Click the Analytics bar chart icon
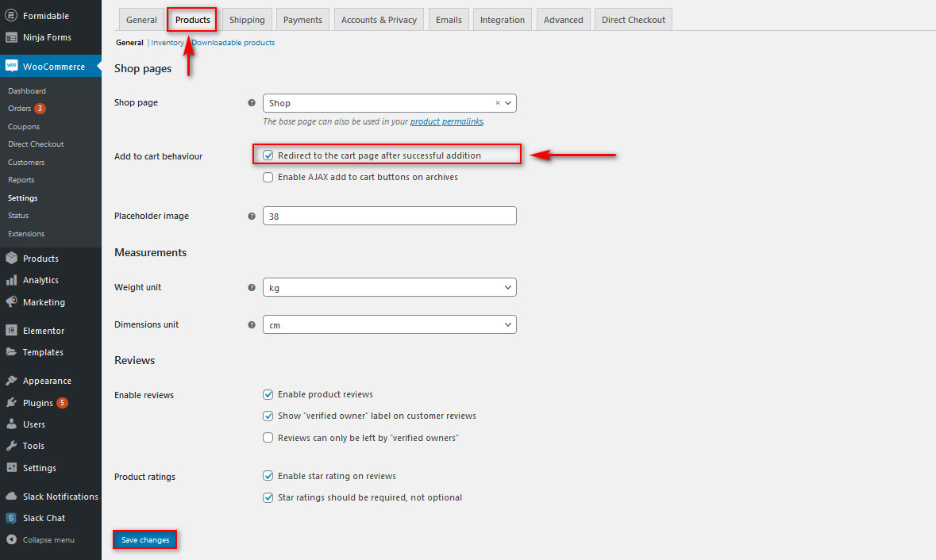This screenshot has height=560, width=936. (11, 280)
